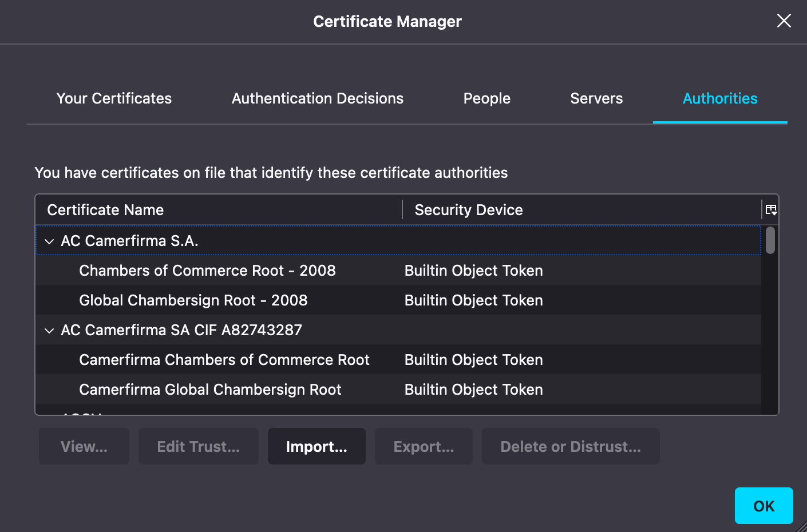This screenshot has width=807, height=532.
Task: Open the column picker icon in table header
Action: [x=771, y=210]
